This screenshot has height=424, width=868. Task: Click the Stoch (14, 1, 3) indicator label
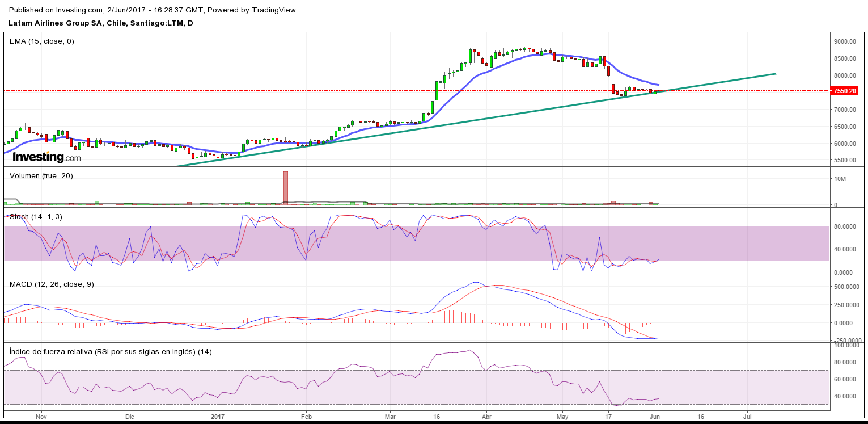(36, 216)
